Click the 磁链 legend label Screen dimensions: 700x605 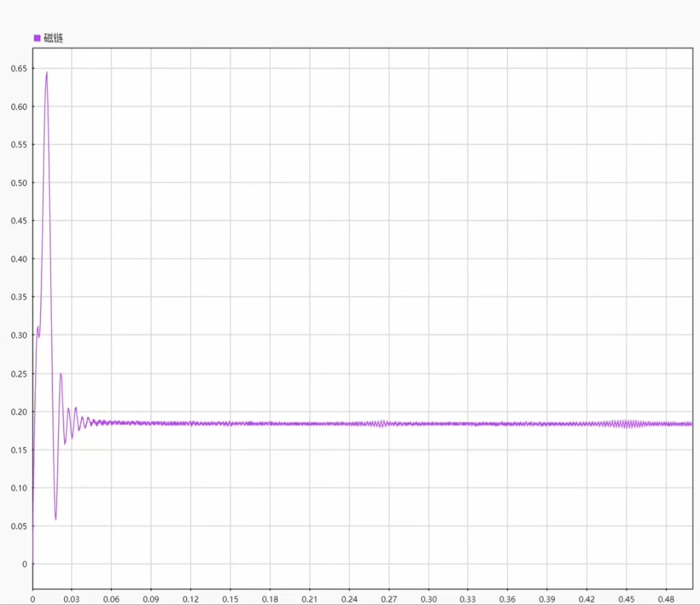click(54, 38)
